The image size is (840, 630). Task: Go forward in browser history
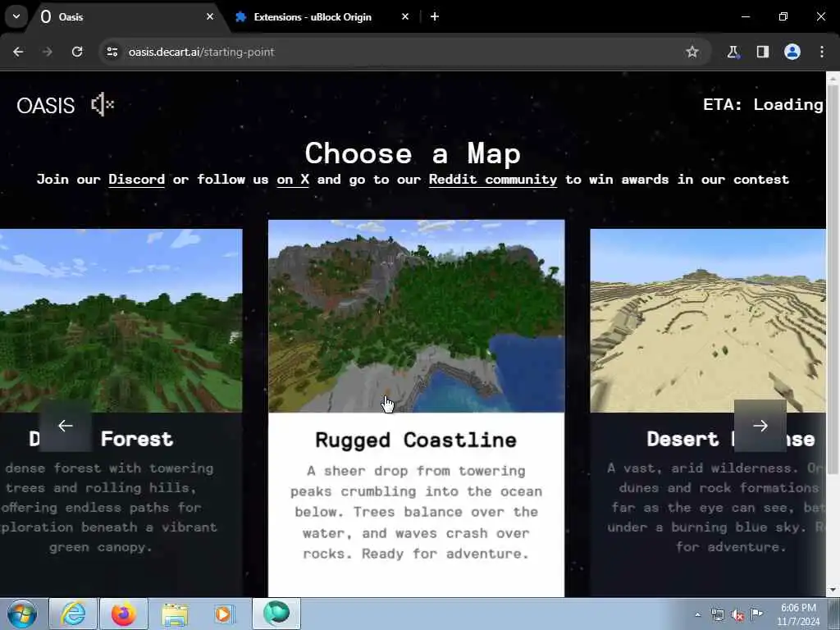(48, 52)
